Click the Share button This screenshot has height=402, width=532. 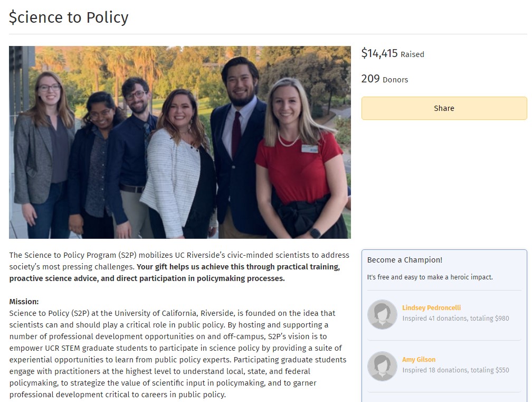444,108
